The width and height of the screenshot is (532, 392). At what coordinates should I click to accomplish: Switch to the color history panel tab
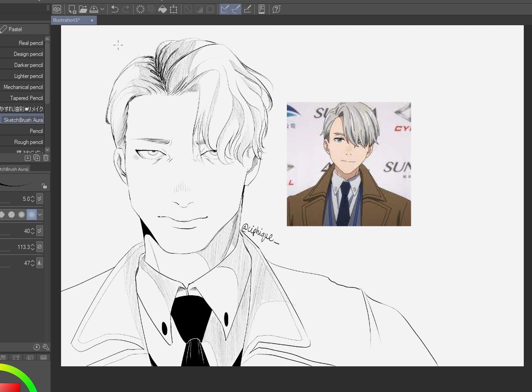point(44,358)
